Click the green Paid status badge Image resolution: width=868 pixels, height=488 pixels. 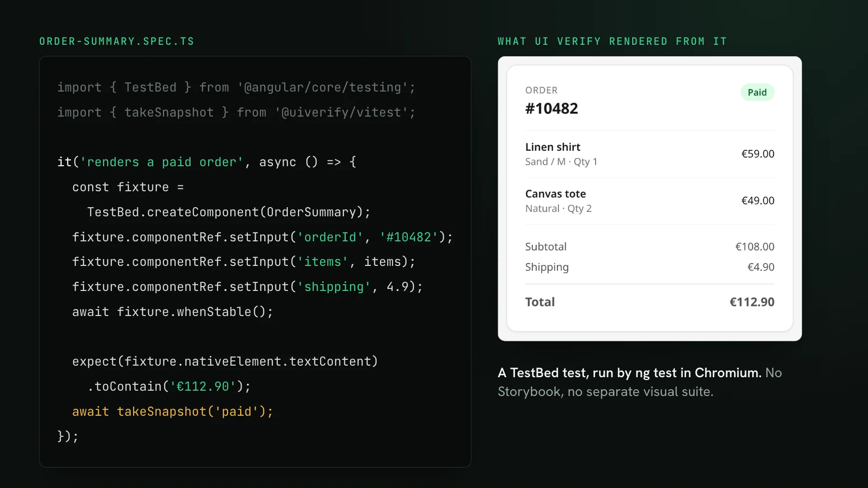pos(758,92)
